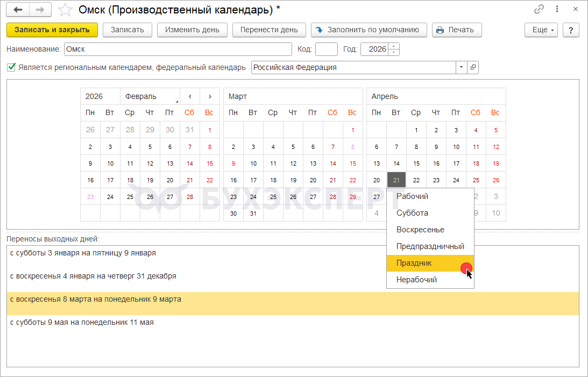Click the Записать и закрыть button

point(52,30)
